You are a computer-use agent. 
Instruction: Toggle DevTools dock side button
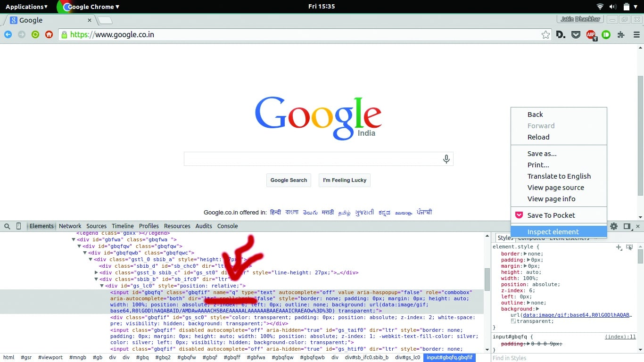627,226
